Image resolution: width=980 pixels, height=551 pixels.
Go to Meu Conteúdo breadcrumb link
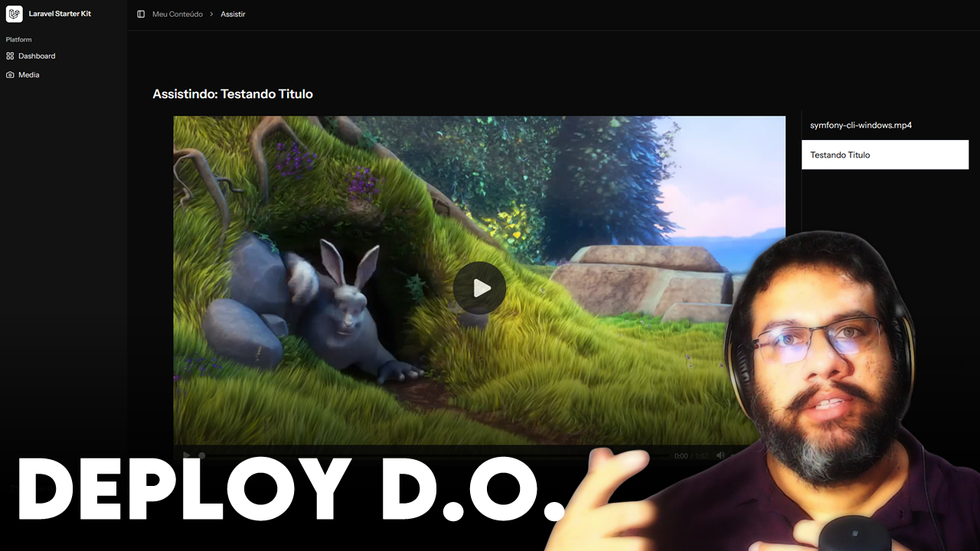[178, 14]
